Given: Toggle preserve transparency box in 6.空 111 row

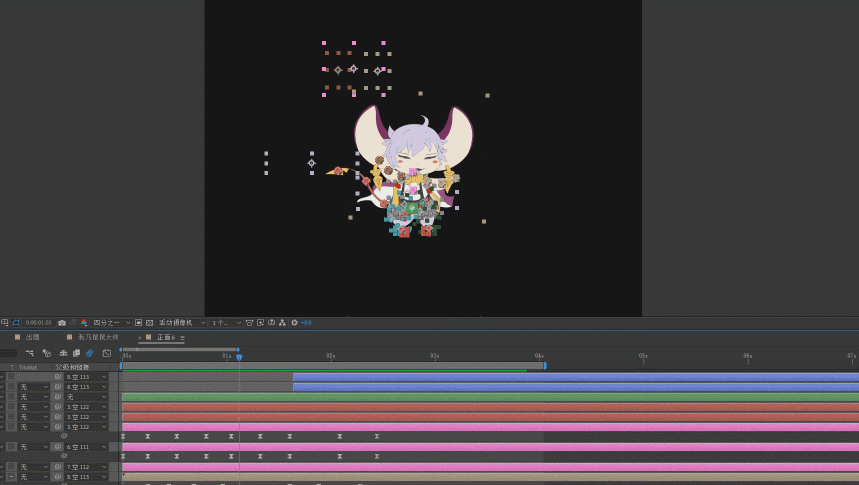Looking at the screenshot, I should point(11,447).
